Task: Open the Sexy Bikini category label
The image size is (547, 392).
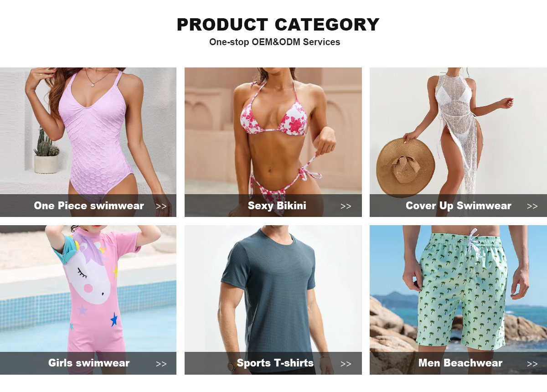Action: [277, 206]
